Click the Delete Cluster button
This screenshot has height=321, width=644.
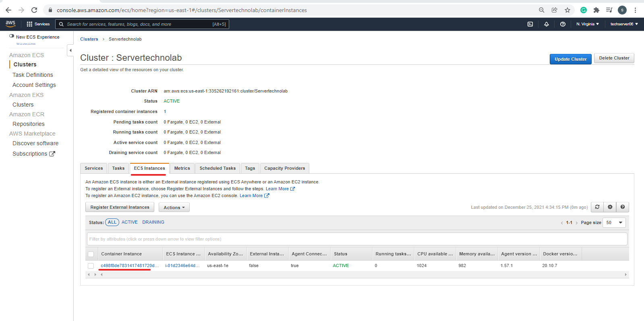614,58
